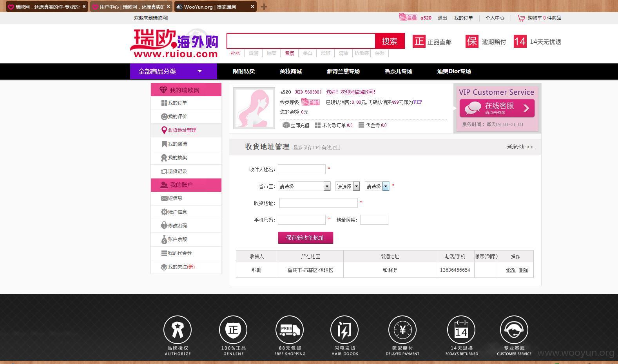Click the 瑞欧海外购 site logo
Image resolution: width=618 pixels, height=364 pixels.
coord(174,43)
